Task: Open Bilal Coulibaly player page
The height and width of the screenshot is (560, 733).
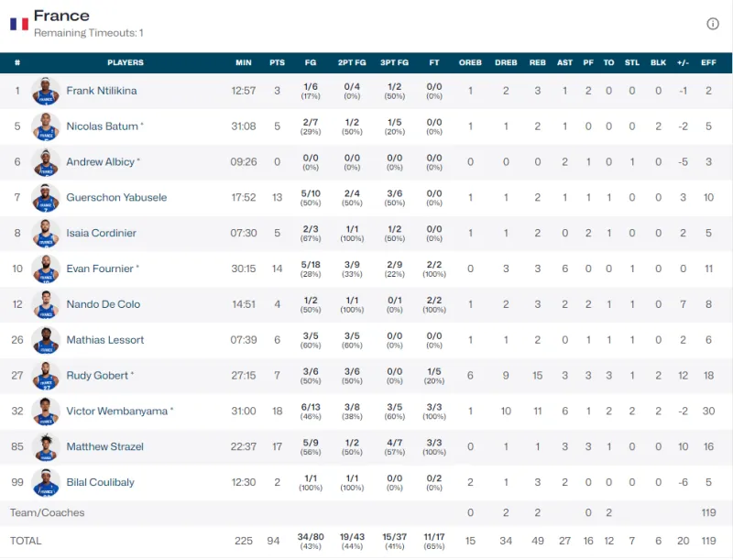Action: point(100,483)
